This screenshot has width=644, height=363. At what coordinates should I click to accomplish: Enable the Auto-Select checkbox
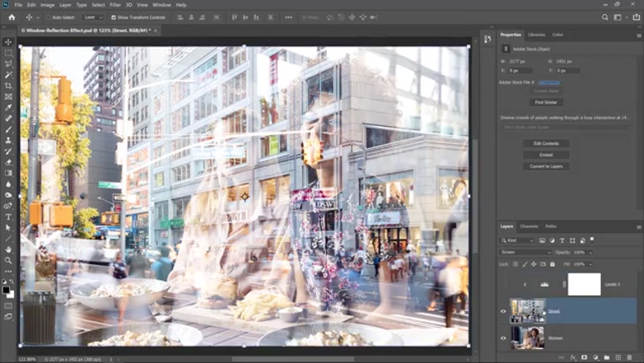pos(49,17)
